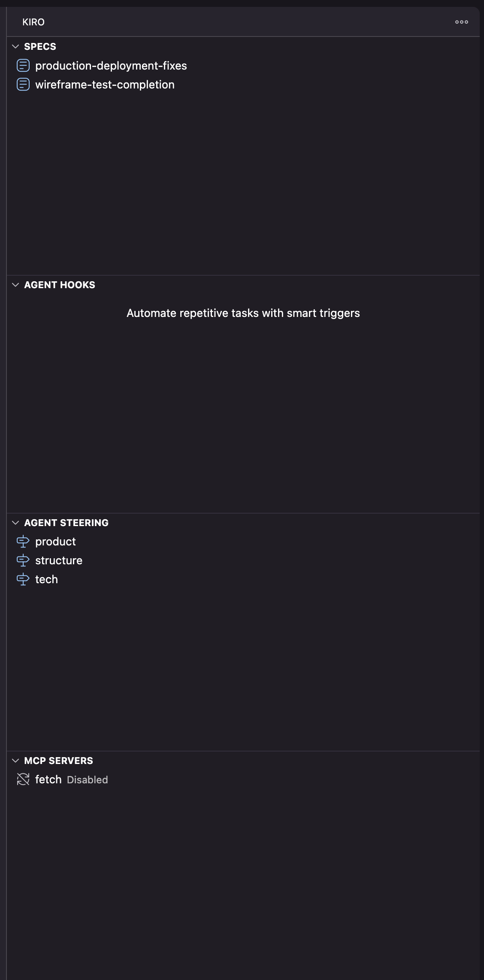Click the wireframe-test-completion spec document icon

[23, 85]
